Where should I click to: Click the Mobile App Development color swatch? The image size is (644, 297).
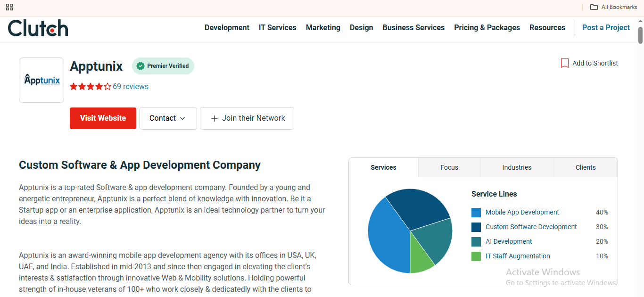pos(476,213)
